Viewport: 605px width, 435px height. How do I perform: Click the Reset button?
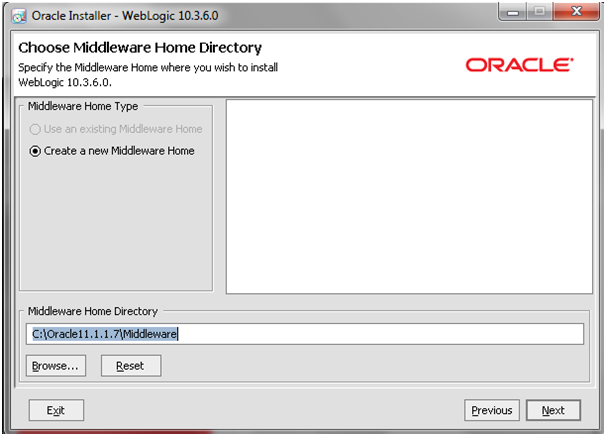coord(131,366)
